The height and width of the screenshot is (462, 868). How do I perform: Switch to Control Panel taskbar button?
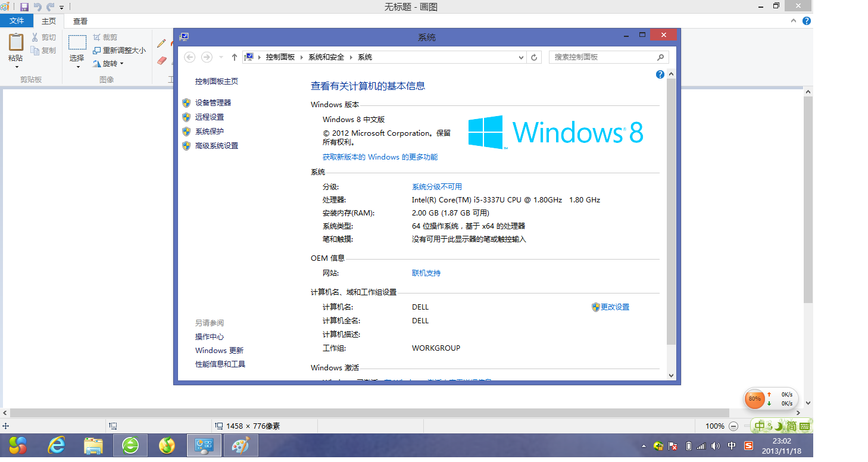click(x=204, y=445)
